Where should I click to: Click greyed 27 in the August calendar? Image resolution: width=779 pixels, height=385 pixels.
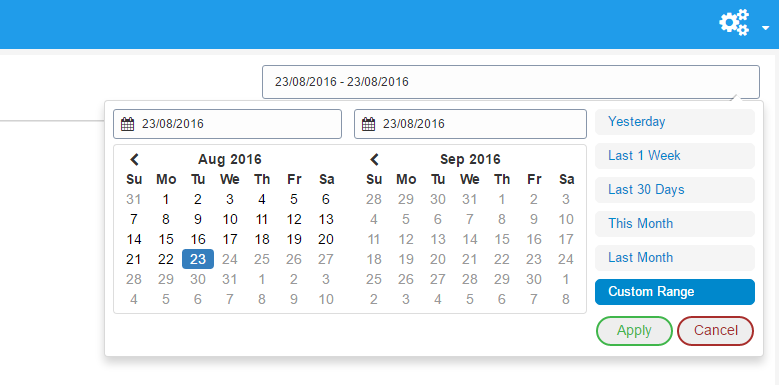click(326, 259)
